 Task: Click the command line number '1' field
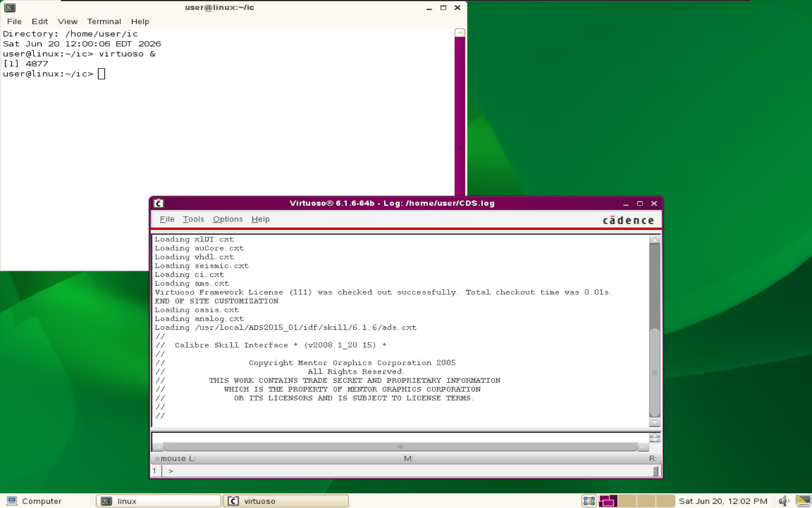(155, 471)
